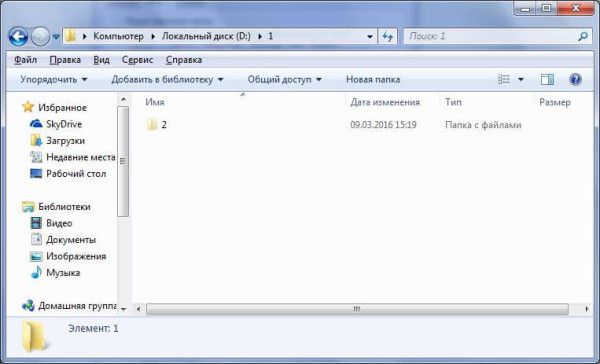Open the Упорядочить dropdown

(54, 80)
